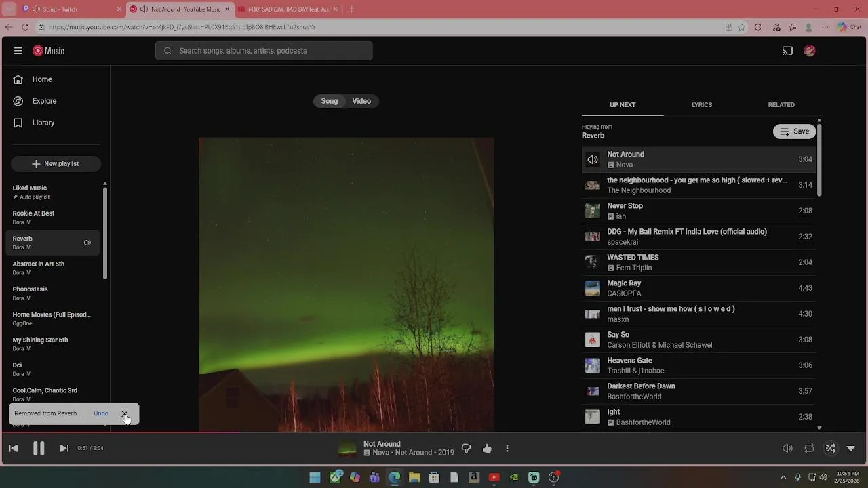The image size is (868, 488).
Task: Open the player bar more actions menu
Action: pos(507,448)
